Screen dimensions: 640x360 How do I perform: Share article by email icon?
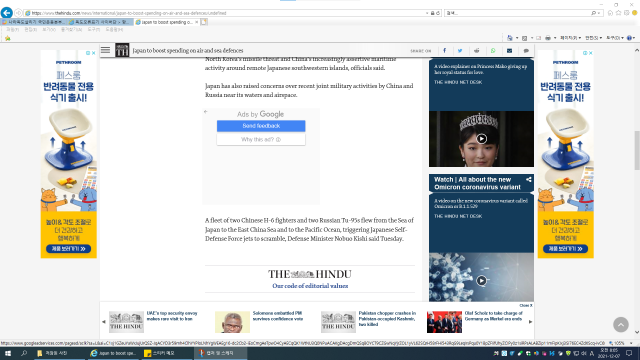[x=509, y=51]
